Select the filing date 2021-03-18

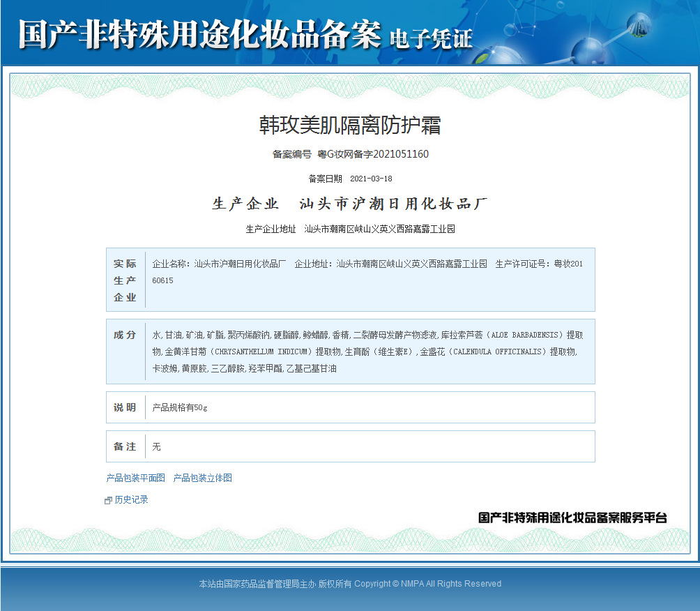click(371, 179)
